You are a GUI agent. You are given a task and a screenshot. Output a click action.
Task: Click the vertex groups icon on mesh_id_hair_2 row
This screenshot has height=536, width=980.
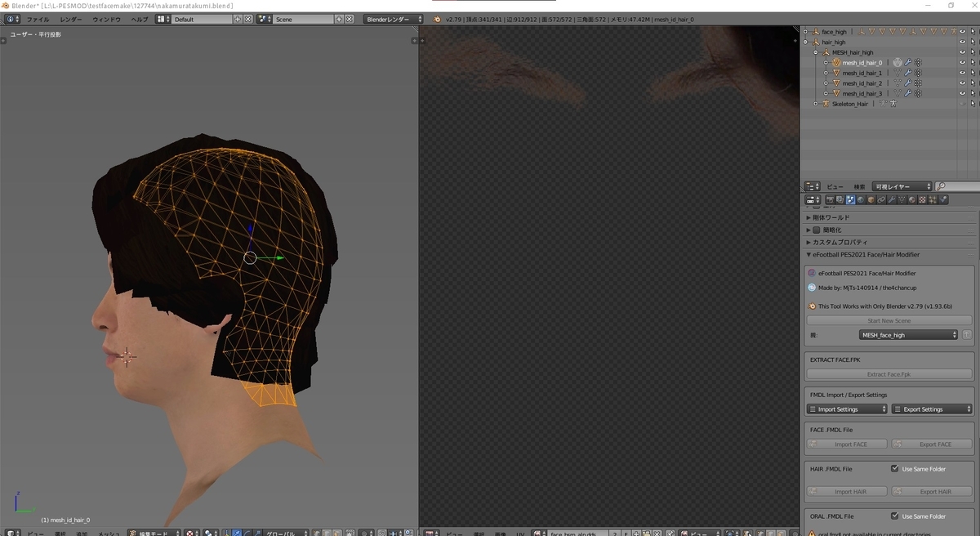coord(918,83)
